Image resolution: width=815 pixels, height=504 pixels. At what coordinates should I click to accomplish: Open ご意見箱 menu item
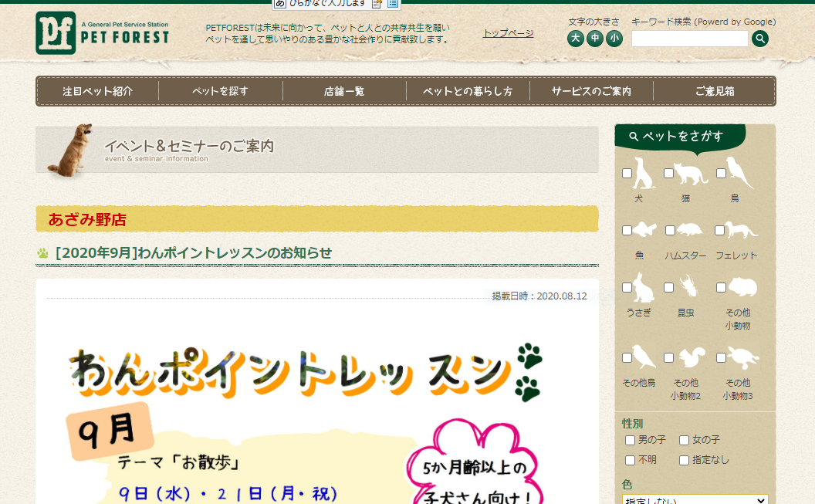(715, 91)
